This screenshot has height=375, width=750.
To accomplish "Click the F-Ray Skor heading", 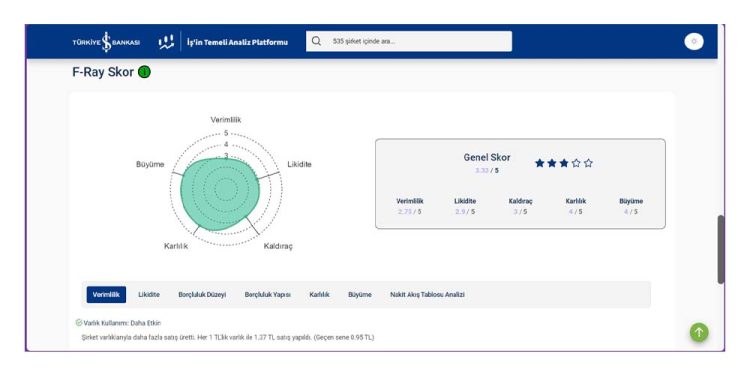I will pos(103,72).
